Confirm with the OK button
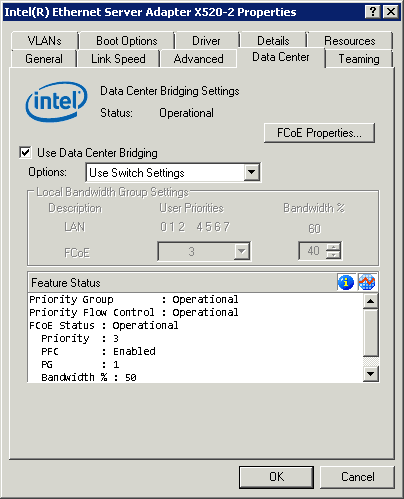Viewport: 404px width, 499px height. [x=276, y=477]
